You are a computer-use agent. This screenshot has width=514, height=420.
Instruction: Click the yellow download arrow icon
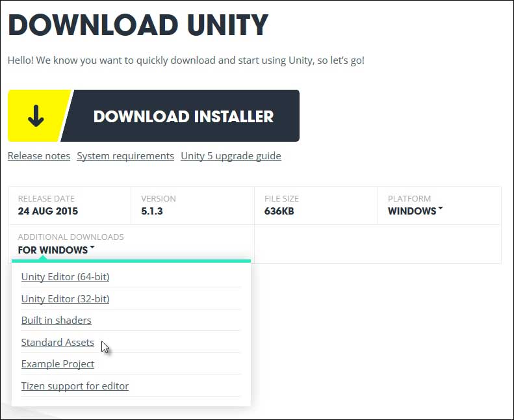click(36, 116)
